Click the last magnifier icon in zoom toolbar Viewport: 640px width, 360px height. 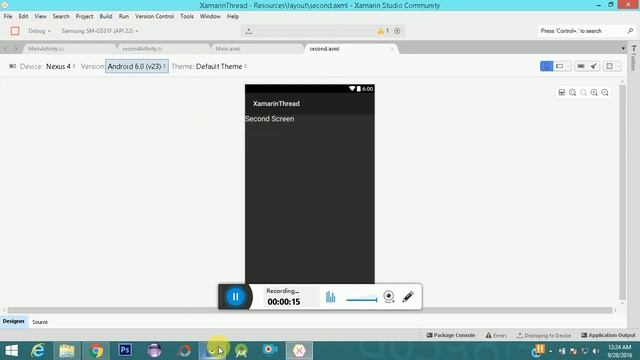[605, 93]
